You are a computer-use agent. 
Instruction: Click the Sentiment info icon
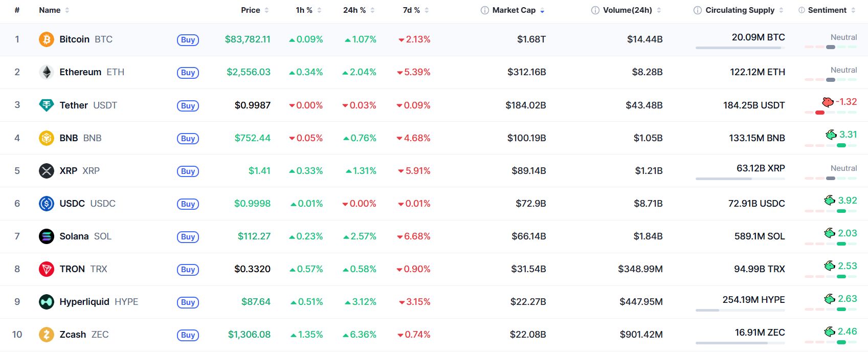point(802,10)
